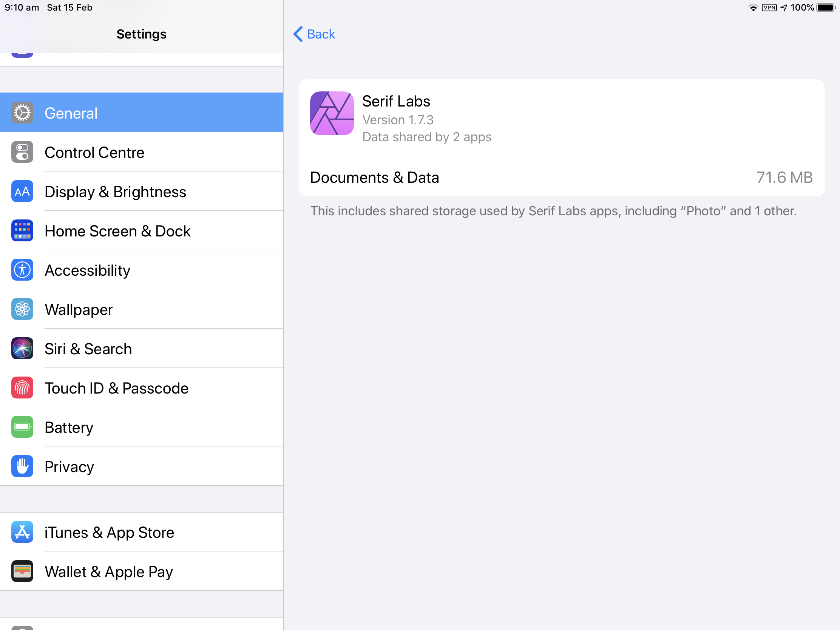Tap the battery status icon in status bar
Screen dimensions: 840x630
(x=826, y=8)
